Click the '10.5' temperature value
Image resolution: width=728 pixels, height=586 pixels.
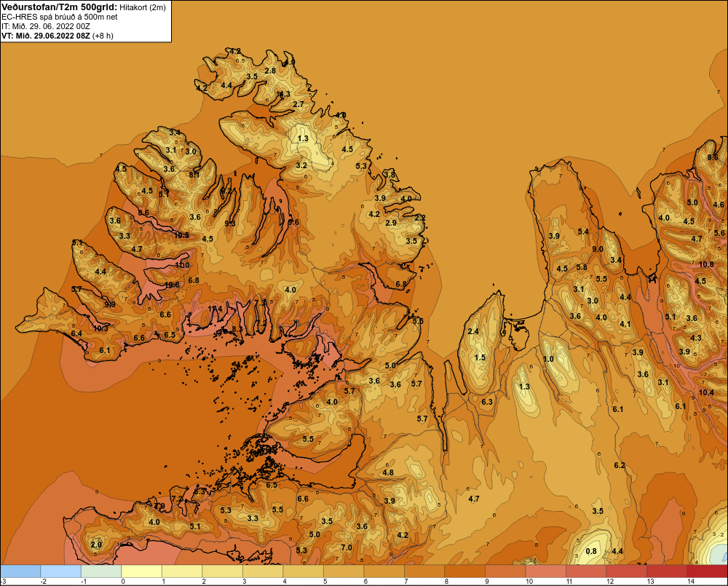tap(181, 235)
